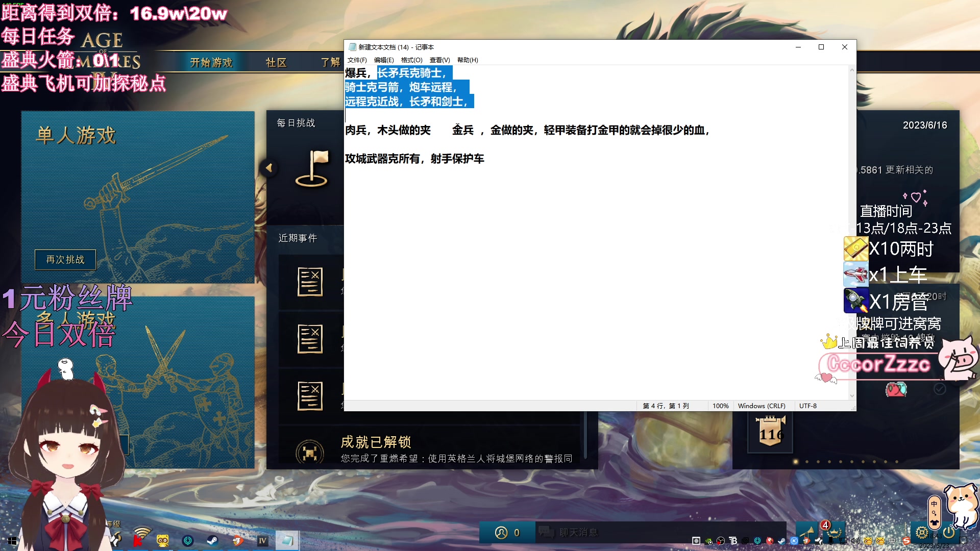Screen dimensions: 980x551
Task: Click the blue K tray icon
Action: coord(794,541)
